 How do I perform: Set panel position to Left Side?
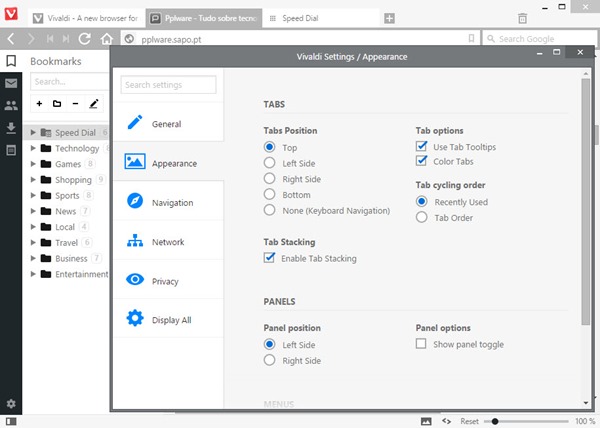(269, 344)
